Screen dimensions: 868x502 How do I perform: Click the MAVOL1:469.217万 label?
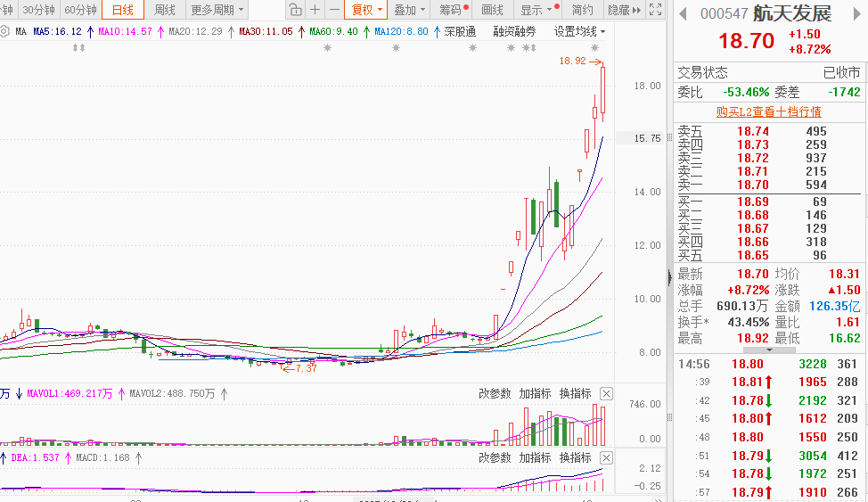point(70,393)
